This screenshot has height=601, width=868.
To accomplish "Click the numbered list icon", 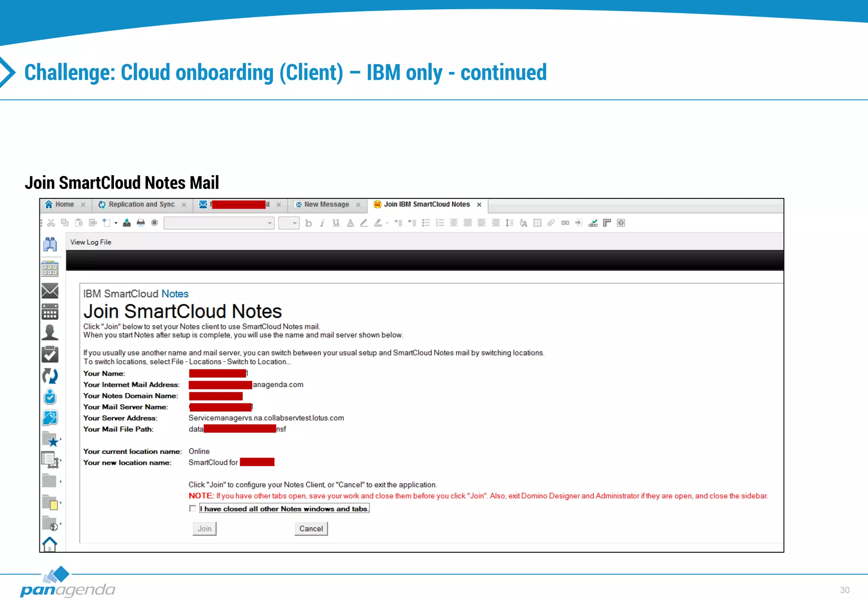I will [440, 223].
